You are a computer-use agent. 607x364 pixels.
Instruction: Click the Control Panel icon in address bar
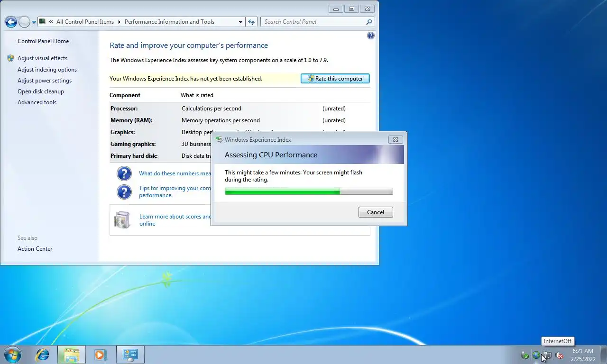(42, 21)
